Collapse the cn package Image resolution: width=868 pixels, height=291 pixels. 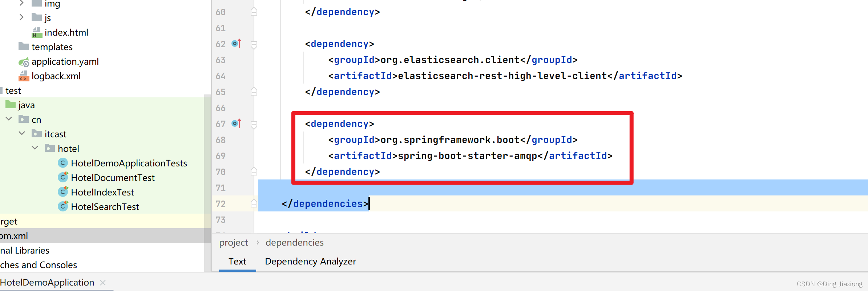click(x=9, y=119)
